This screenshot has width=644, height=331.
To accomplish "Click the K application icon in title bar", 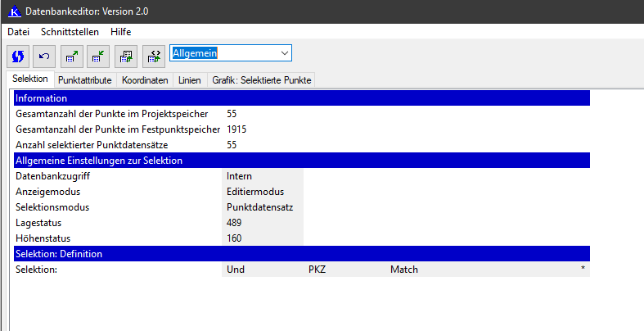I will click(x=14, y=11).
